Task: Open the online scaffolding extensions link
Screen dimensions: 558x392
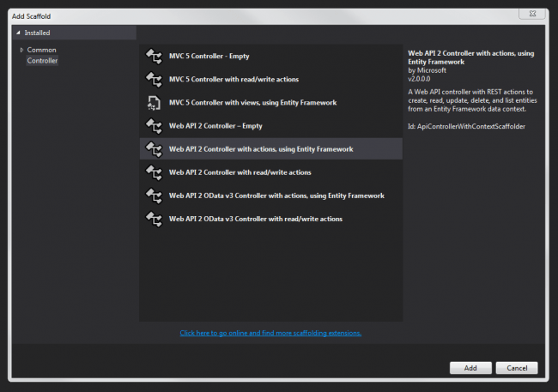Action: (270, 333)
